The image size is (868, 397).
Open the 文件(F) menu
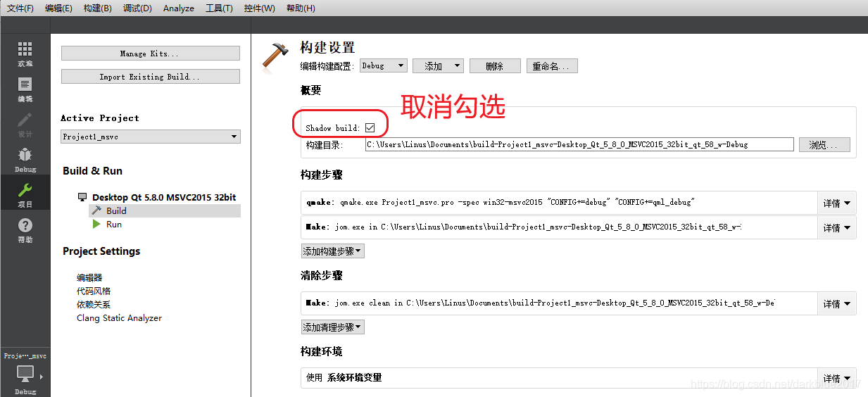(20, 8)
